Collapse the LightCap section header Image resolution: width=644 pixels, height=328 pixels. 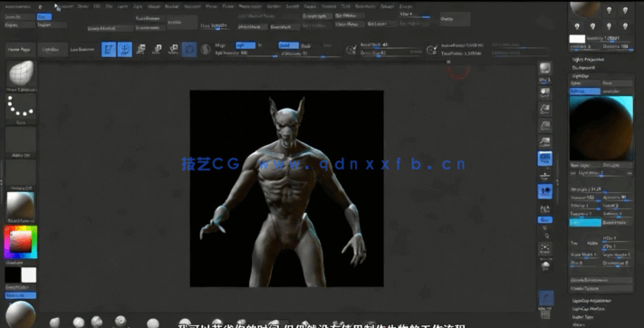(x=581, y=76)
